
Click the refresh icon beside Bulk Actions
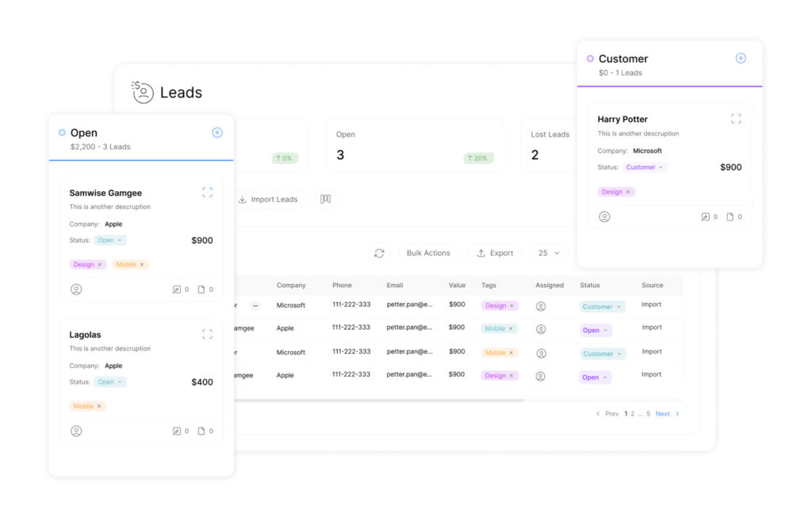379,253
